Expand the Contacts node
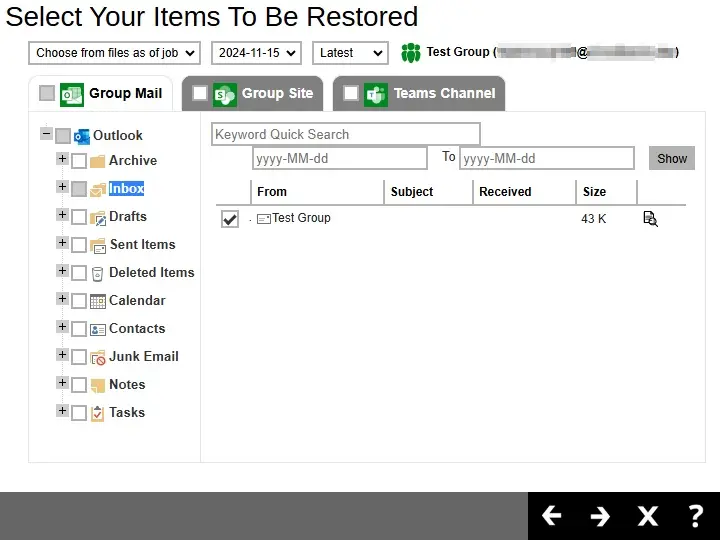The height and width of the screenshot is (540, 720). tap(62, 327)
